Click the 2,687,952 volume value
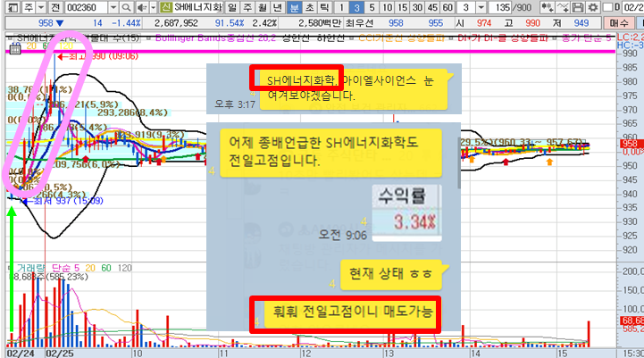This screenshot has height=358, width=644. (176, 23)
